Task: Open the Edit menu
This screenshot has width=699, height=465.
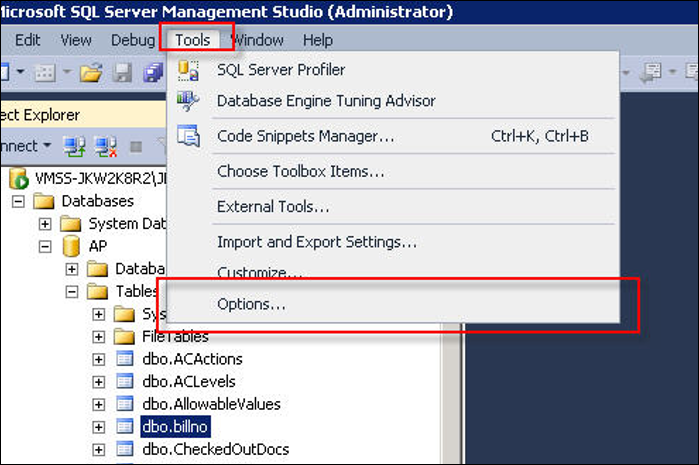Action: 27,40
